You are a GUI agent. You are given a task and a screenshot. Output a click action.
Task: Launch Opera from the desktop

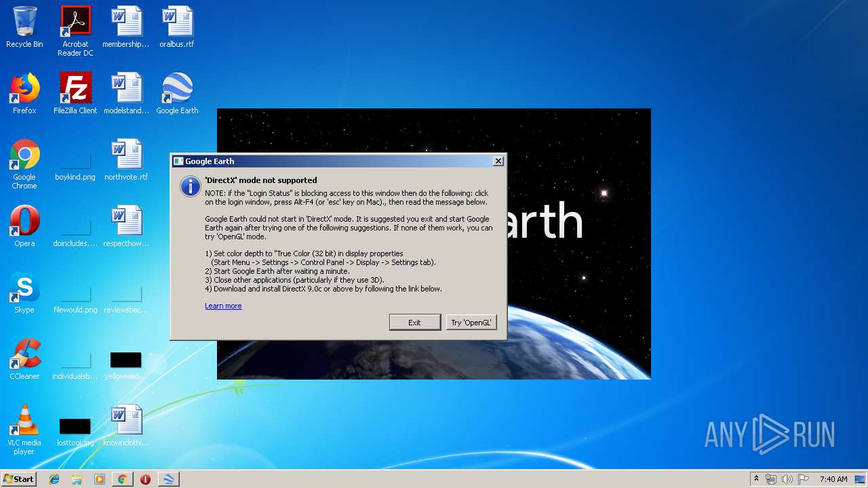(x=24, y=226)
